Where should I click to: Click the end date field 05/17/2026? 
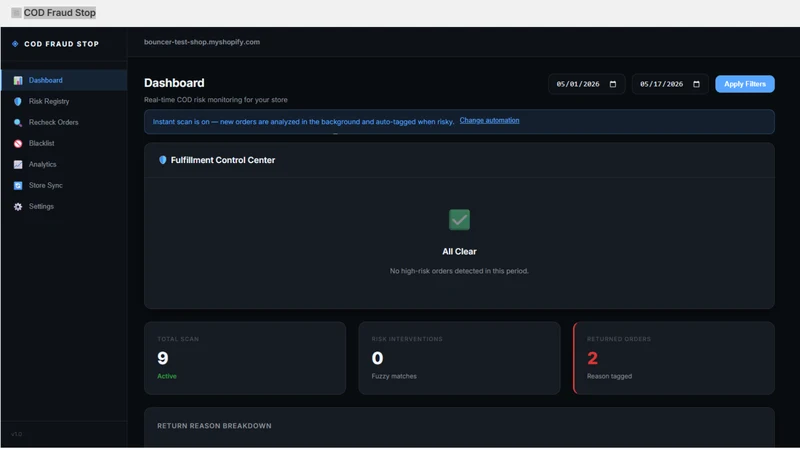pyautogui.click(x=670, y=84)
